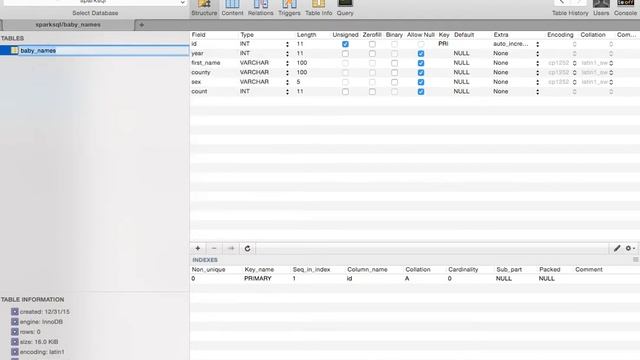Screen dimensions: 640x360
Task: Select the baby_names table
Action: pos(95,51)
